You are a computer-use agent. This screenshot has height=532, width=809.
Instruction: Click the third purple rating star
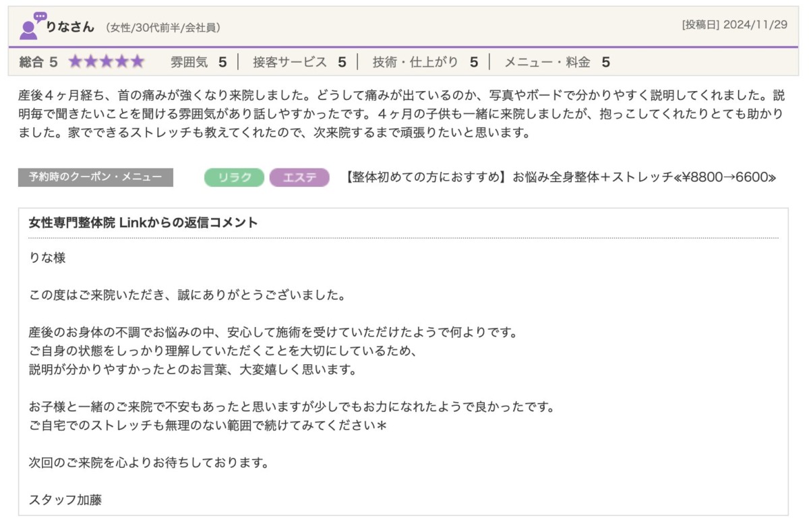[x=107, y=62]
